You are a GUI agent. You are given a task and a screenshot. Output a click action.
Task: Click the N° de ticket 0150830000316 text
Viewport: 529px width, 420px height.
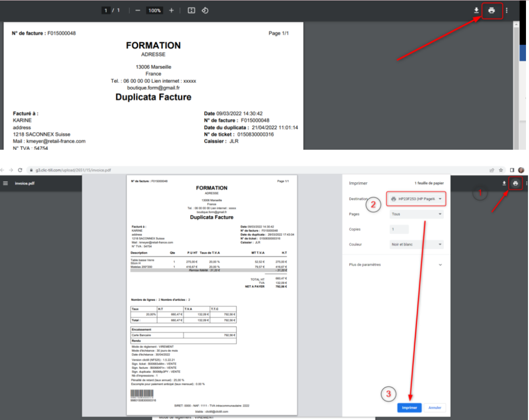pos(239,134)
